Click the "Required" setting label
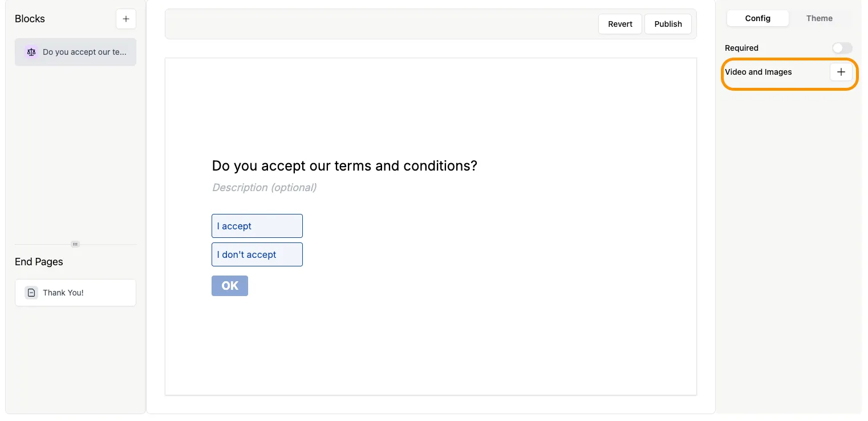Screen dimensions: 868x421 (x=741, y=48)
